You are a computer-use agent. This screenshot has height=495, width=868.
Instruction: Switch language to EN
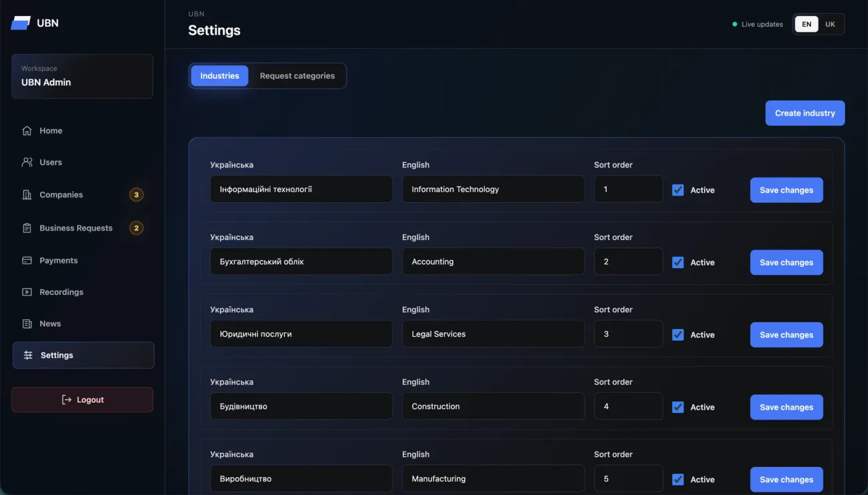pyautogui.click(x=807, y=24)
